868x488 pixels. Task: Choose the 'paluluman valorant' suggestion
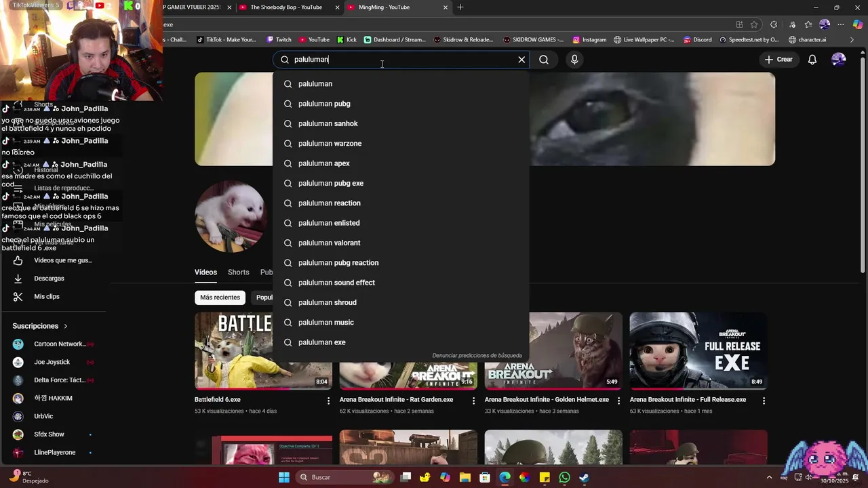click(x=401, y=243)
